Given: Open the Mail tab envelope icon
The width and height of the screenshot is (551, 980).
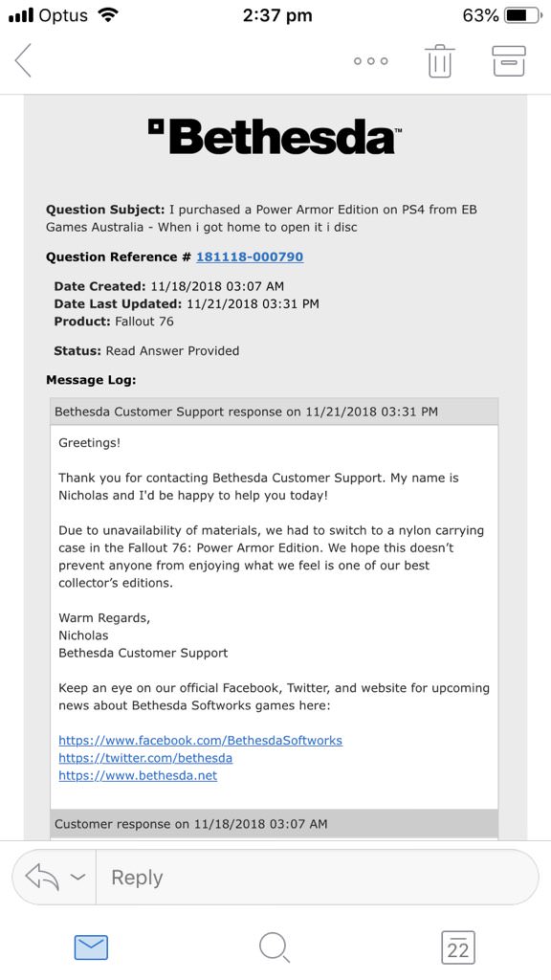Looking at the screenshot, I should tap(91, 947).
